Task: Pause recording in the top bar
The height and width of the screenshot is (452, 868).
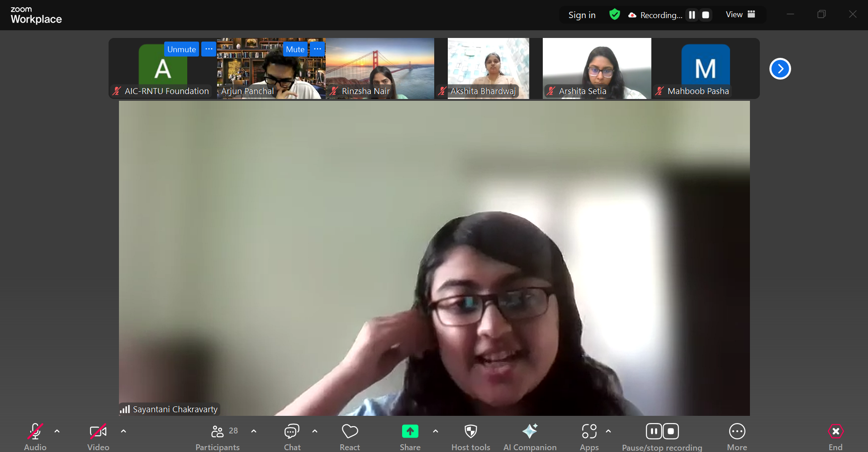Action: pyautogui.click(x=692, y=15)
